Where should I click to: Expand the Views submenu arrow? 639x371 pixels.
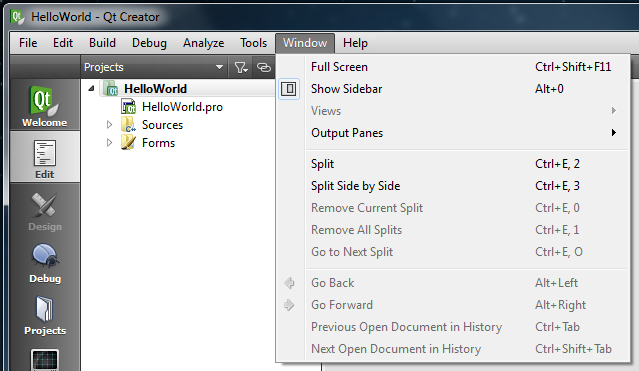(x=614, y=111)
